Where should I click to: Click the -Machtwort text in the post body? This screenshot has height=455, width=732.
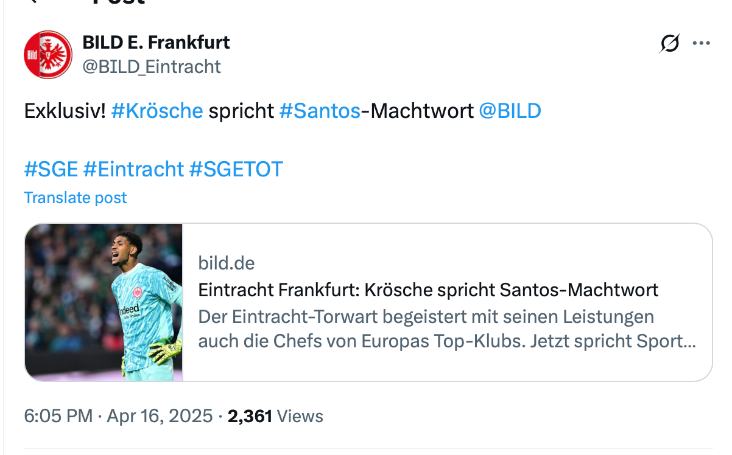417,111
